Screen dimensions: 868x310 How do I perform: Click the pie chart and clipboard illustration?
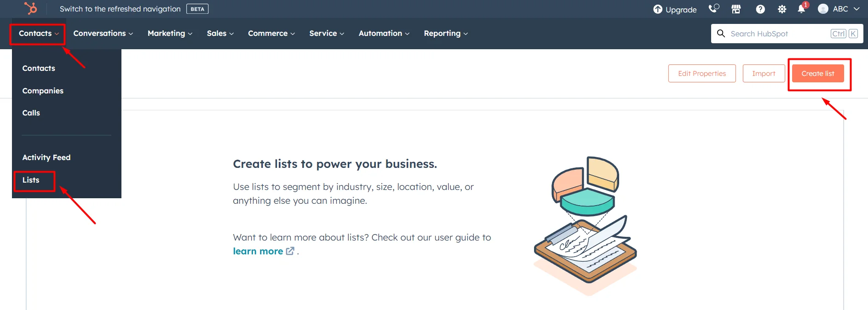pos(586,225)
